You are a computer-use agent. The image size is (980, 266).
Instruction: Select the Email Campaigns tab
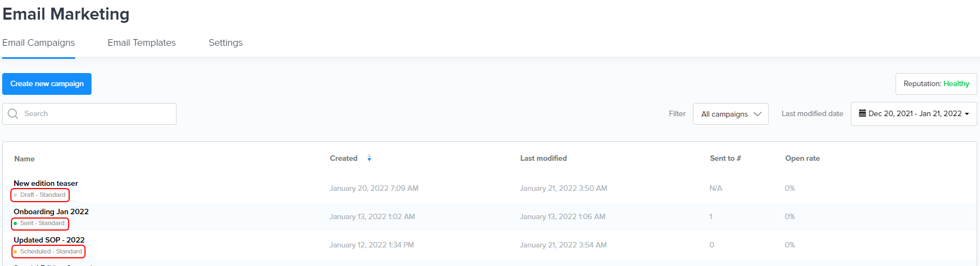point(39,43)
